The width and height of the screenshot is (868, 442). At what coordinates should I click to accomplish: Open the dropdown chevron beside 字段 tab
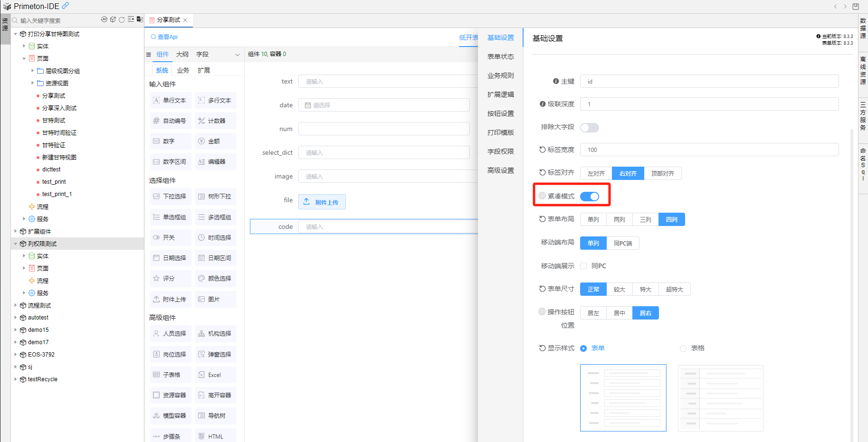pyautogui.click(x=238, y=55)
